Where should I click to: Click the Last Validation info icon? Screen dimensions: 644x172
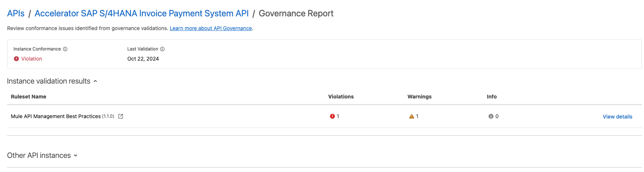tap(162, 49)
